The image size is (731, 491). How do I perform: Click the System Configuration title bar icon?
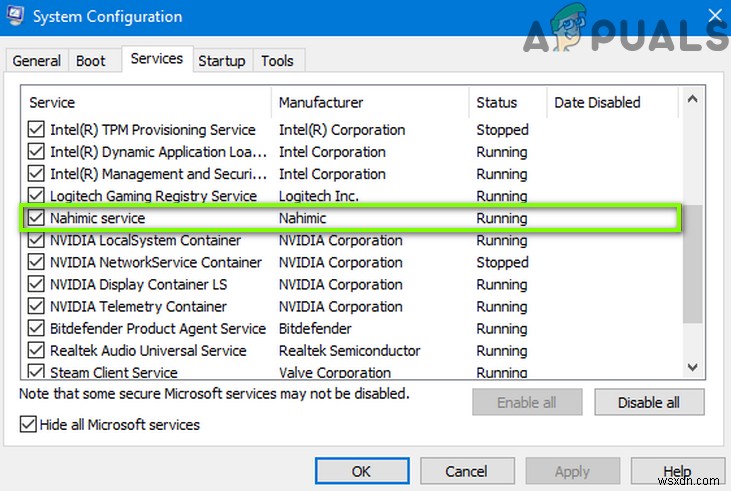click(17, 17)
